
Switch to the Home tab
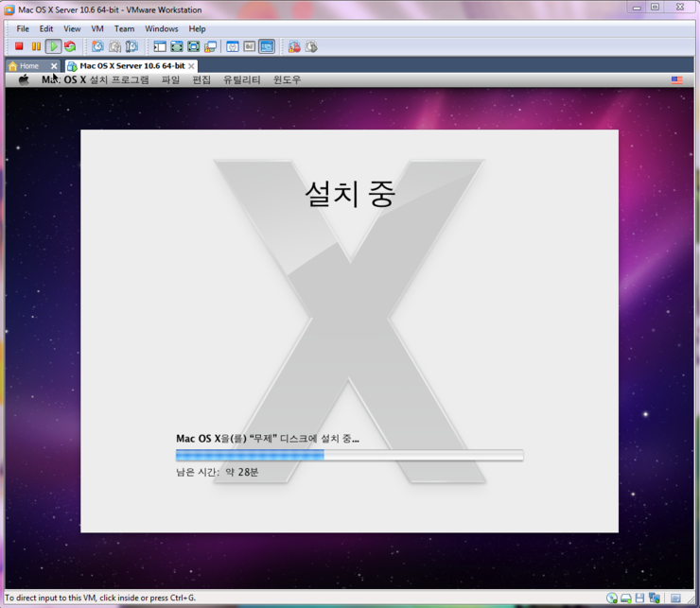[x=29, y=65]
